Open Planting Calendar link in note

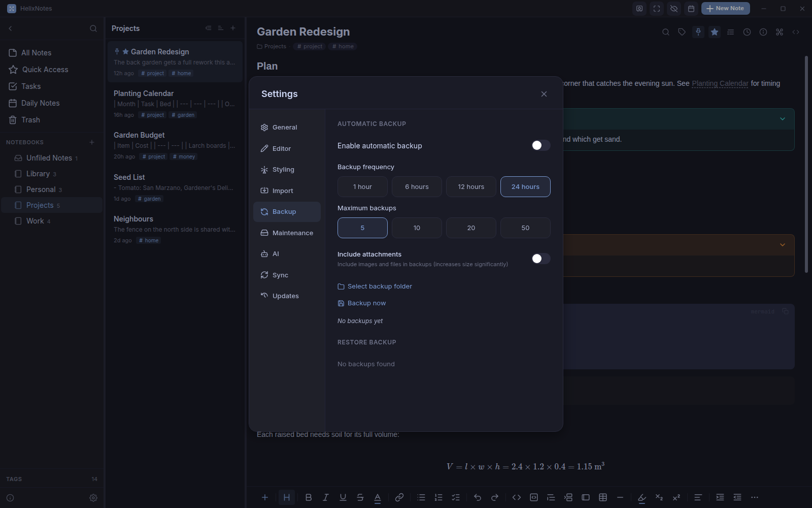tap(720, 83)
